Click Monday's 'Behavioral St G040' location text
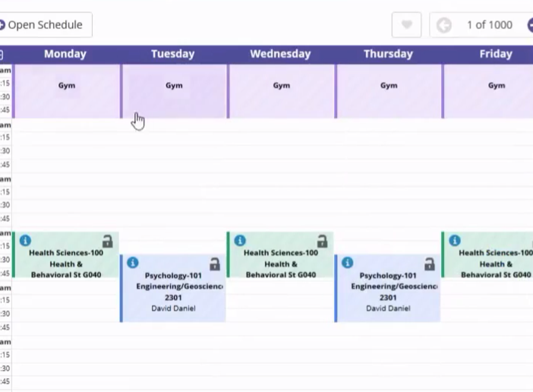Screen dimensions: 533x392 click(66, 275)
